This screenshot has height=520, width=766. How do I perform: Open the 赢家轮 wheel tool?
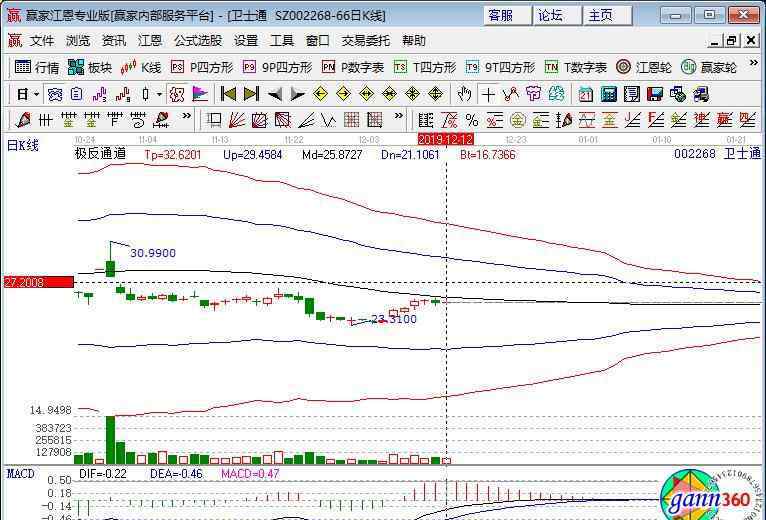(709, 67)
